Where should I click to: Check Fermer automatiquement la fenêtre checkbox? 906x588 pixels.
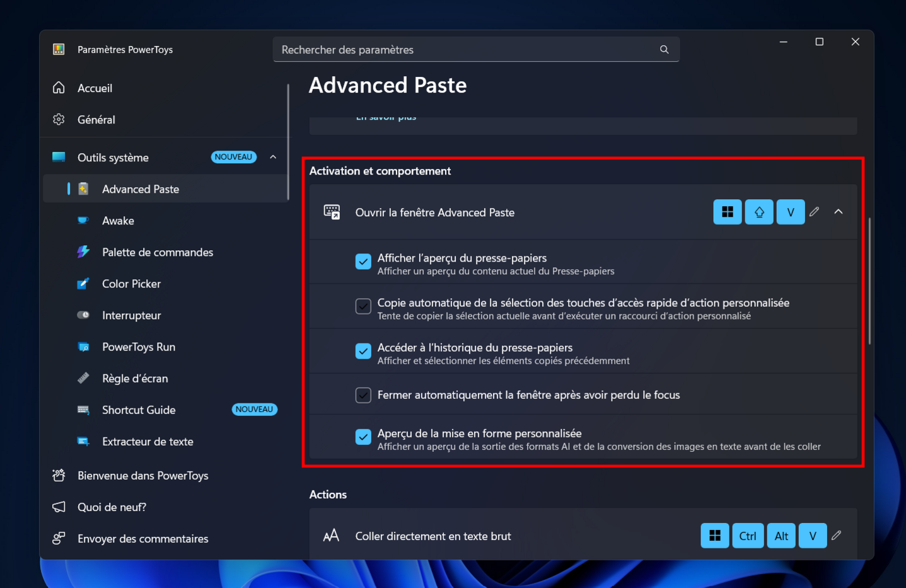click(363, 395)
